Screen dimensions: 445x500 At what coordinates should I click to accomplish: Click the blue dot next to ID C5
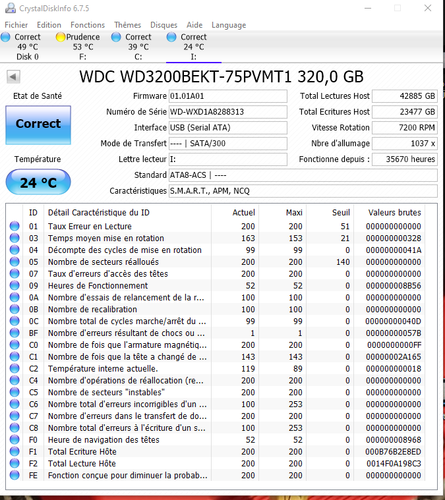(15, 392)
